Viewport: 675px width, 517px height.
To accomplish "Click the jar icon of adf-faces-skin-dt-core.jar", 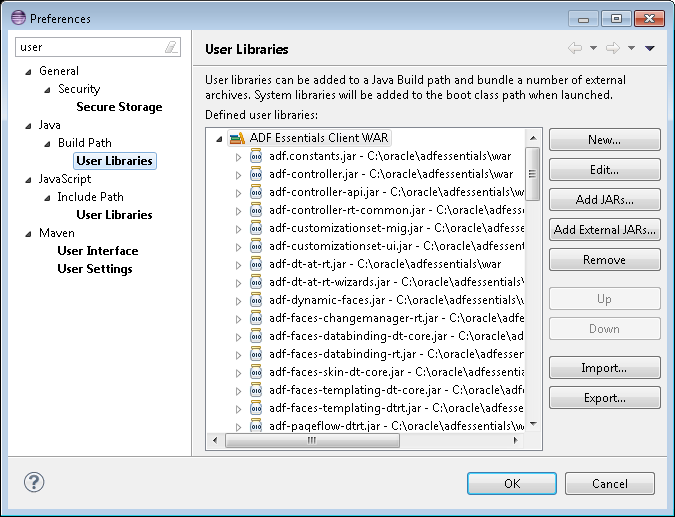I will (x=256, y=373).
